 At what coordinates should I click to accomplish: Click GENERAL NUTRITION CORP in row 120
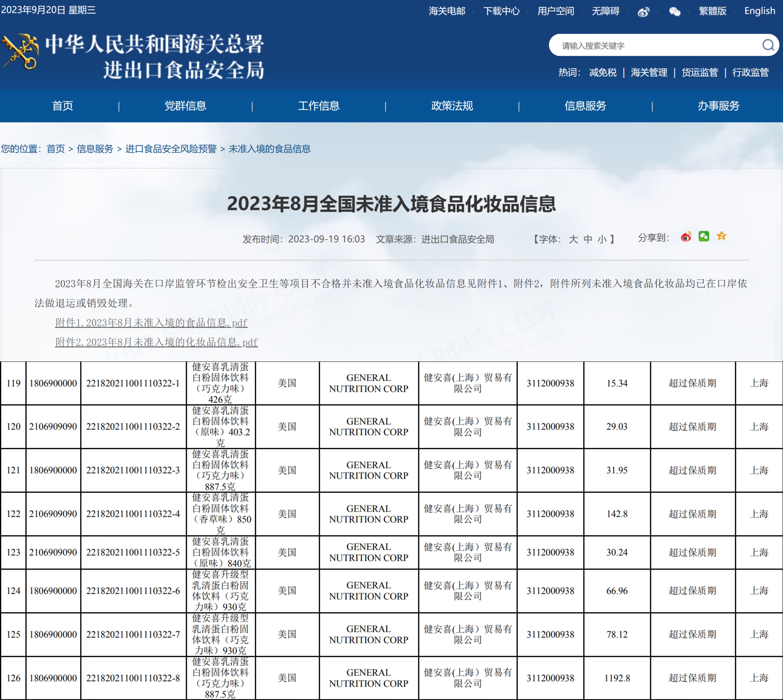pyautogui.click(x=369, y=427)
